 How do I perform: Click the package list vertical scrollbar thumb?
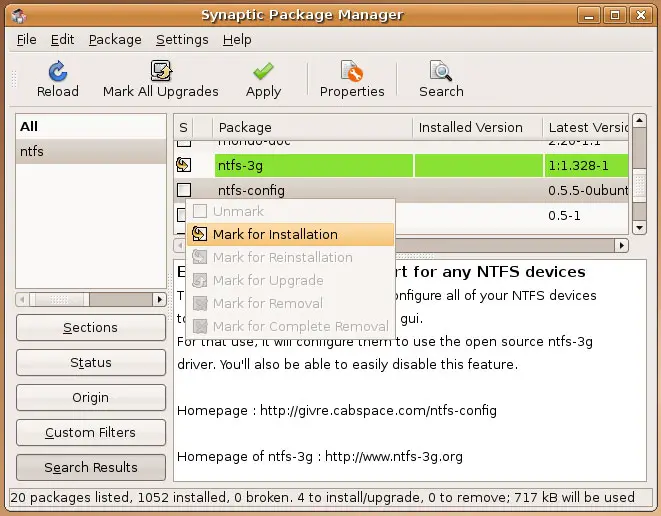tap(639, 185)
